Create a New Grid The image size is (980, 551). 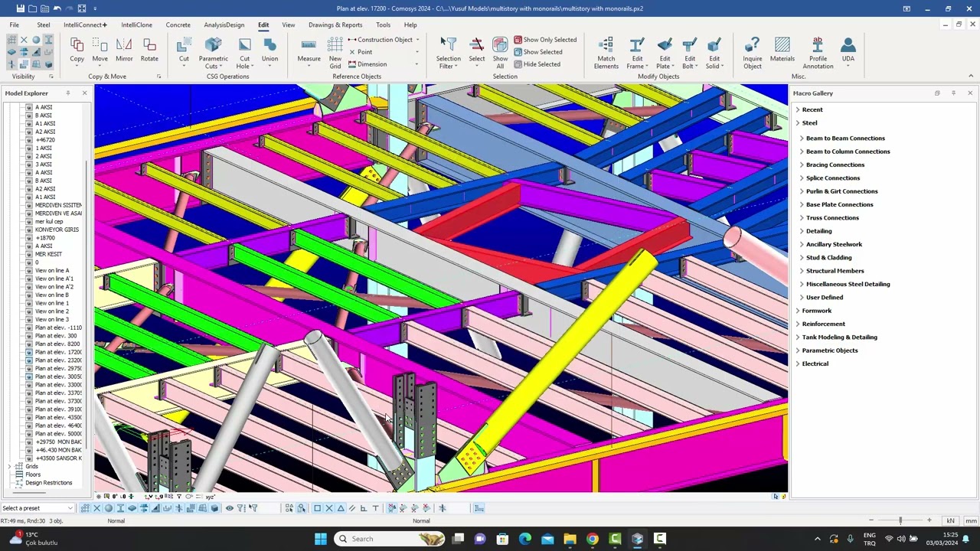coord(335,53)
